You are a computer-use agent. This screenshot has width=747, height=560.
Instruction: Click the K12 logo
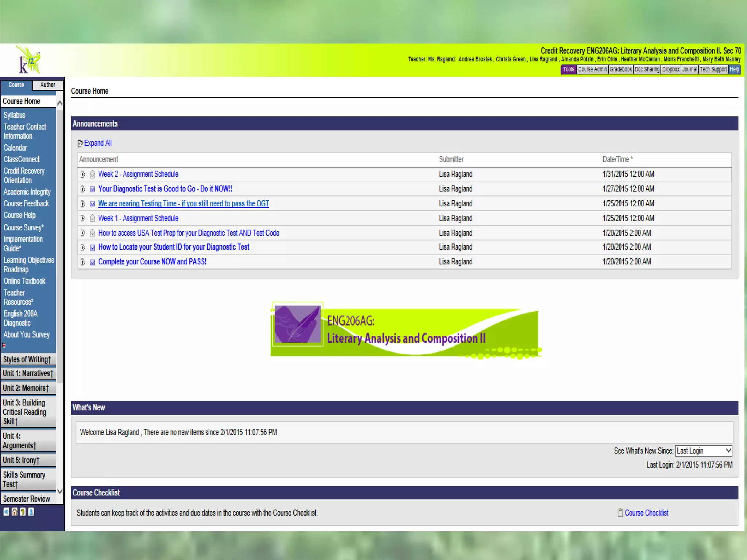point(28,61)
